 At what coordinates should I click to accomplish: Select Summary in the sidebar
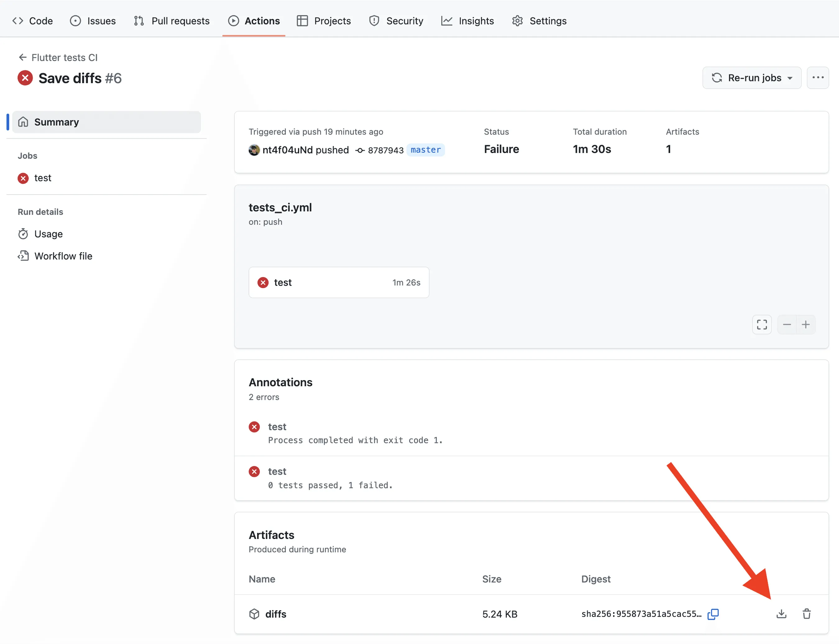[x=106, y=122]
